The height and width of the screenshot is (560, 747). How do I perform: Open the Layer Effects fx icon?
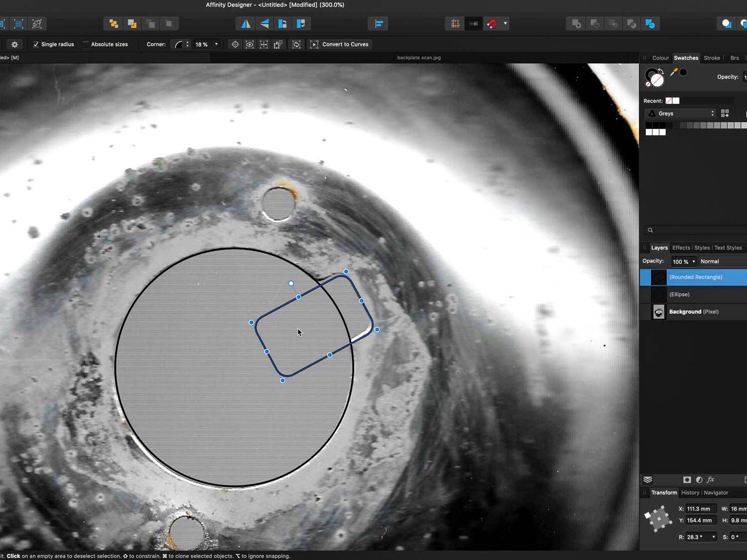(x=711, y=479)
